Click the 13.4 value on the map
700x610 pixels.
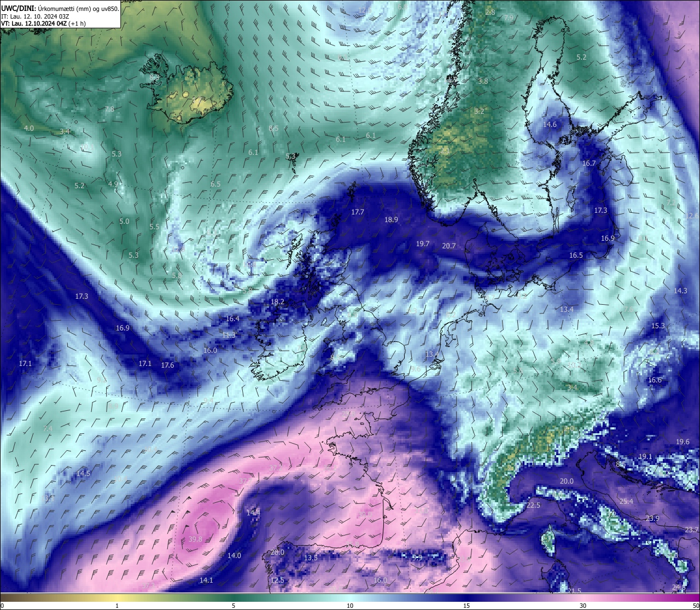[x=567, y=309]
